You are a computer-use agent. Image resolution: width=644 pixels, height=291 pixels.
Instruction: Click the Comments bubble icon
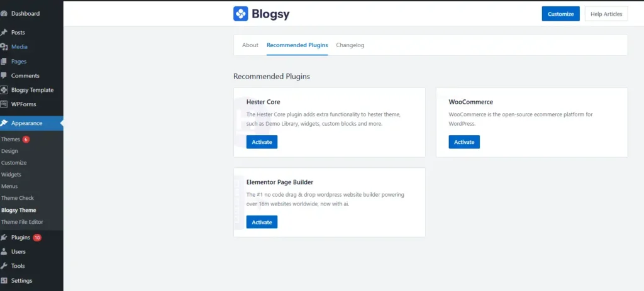click(x=4, y=75)
